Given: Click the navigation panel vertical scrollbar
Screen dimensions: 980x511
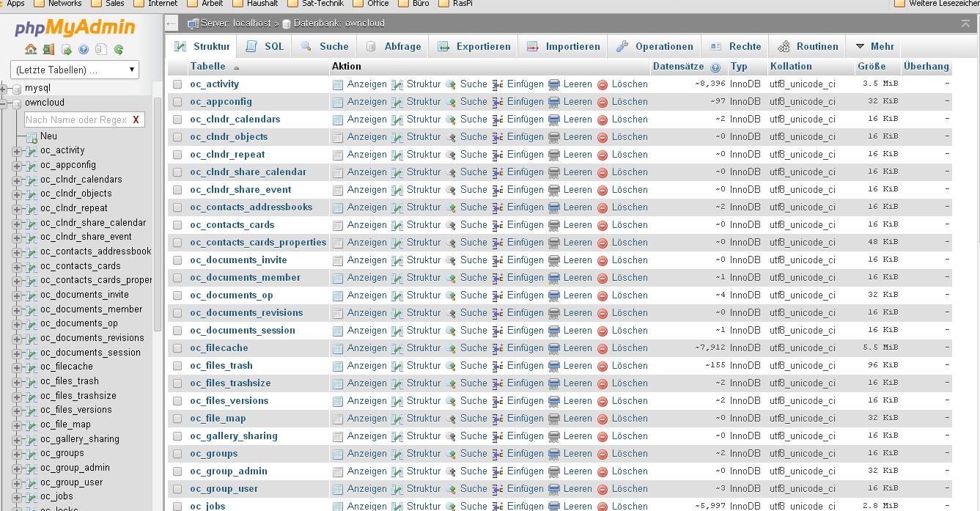Looking at the screenshot, I should (157, 213).
